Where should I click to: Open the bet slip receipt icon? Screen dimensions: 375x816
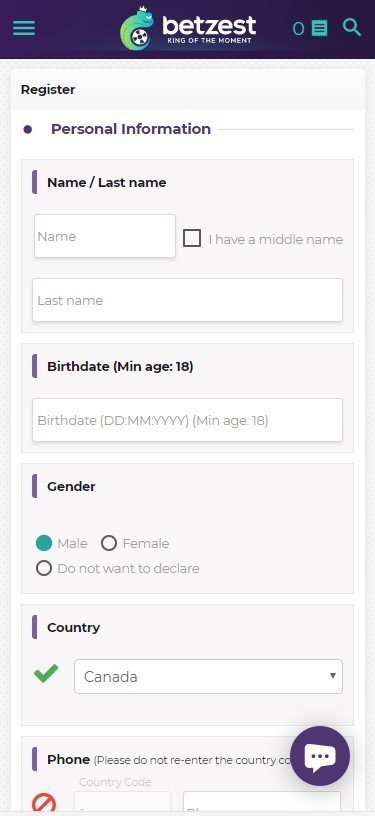click(x=319, y=28)
